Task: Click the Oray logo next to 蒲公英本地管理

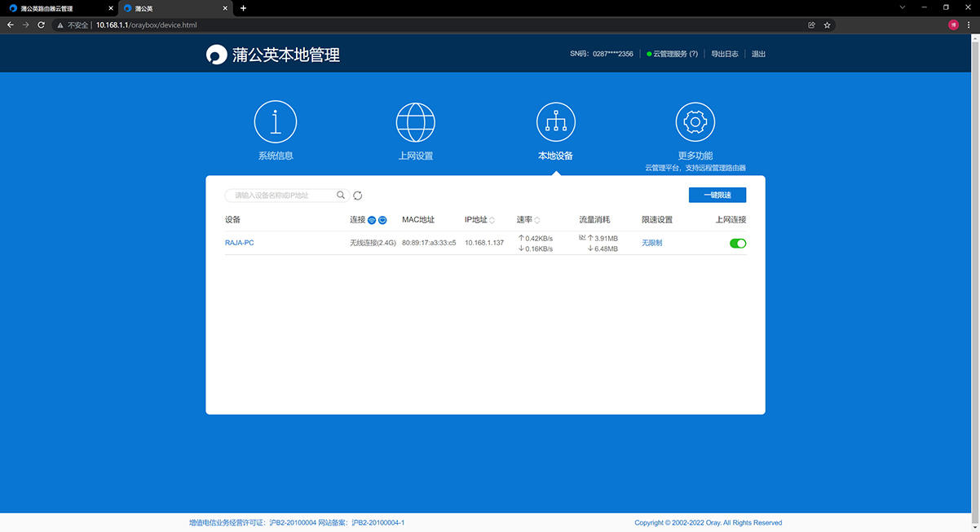Action: click(214, 54)
